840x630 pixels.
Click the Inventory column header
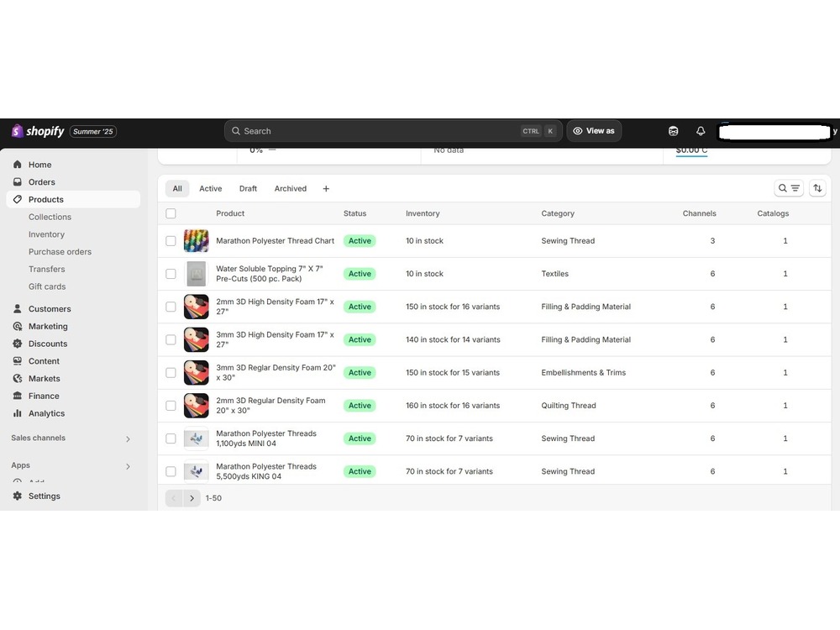tap(423, 213)
